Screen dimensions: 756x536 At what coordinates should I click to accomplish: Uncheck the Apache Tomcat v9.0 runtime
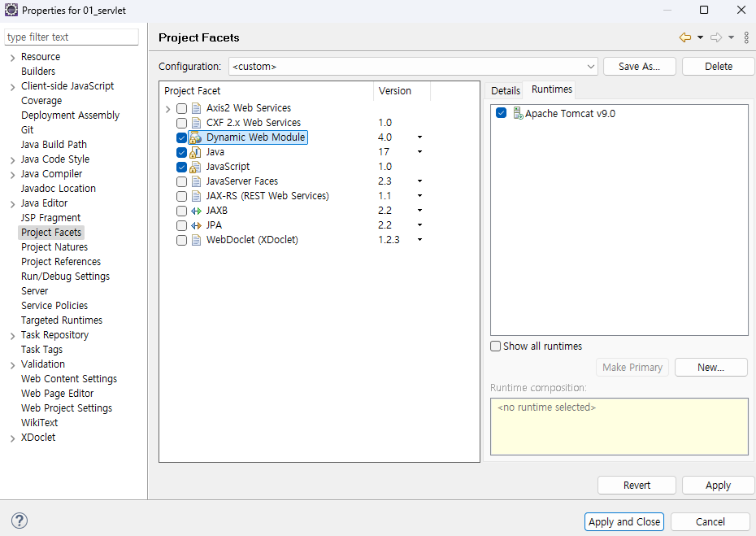click(x=501, y=113)
